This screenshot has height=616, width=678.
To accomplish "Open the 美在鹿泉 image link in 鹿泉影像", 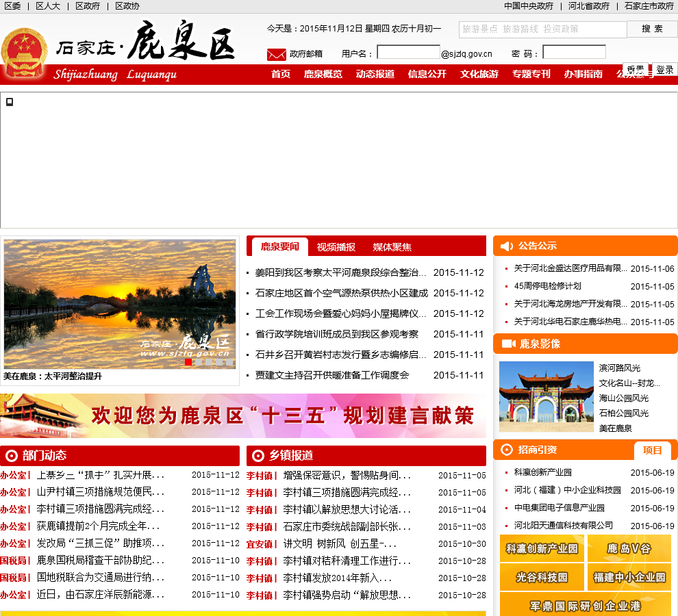I will click(615, 428).
